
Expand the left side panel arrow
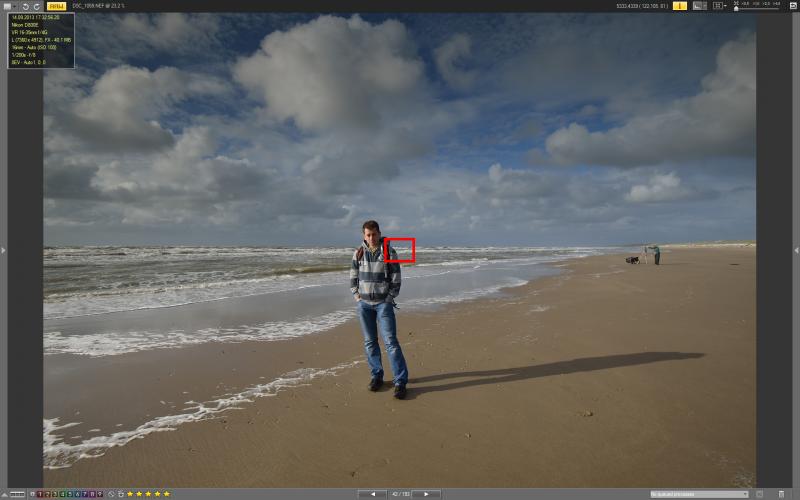point(3,250)
